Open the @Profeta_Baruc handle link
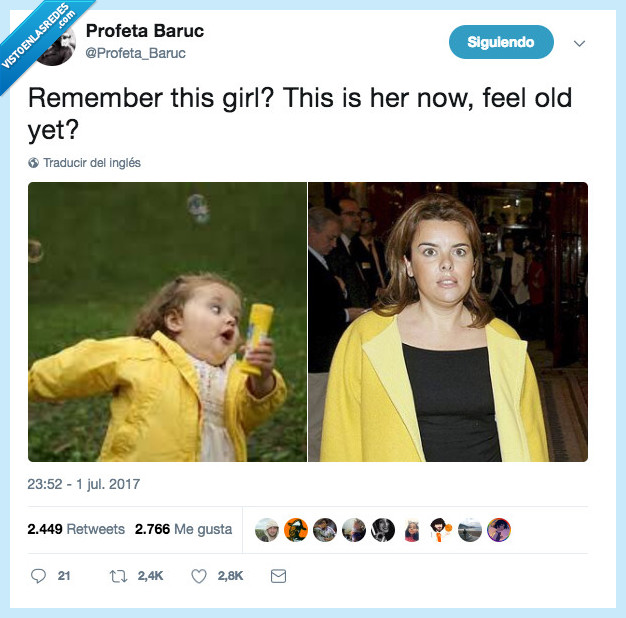The image size is (626, 618). click(x=135, y=53)
